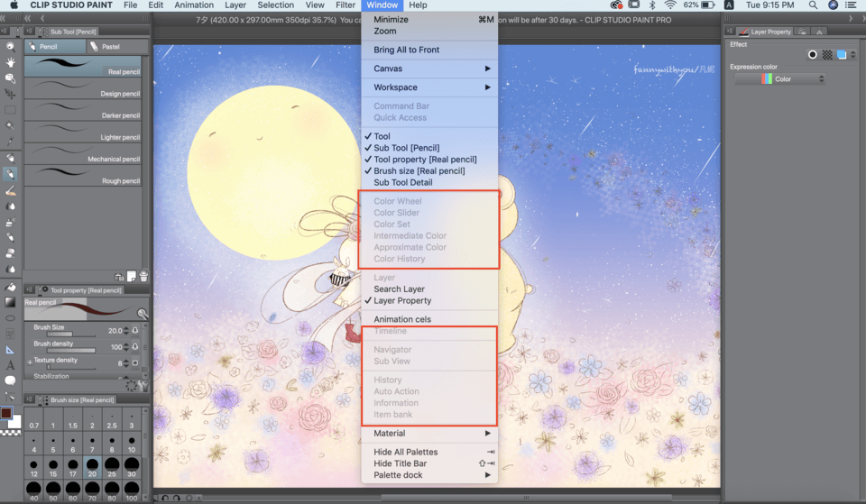866x504 pixels.
Task: Click the border effect circle icon
Action: pos(812,54)
